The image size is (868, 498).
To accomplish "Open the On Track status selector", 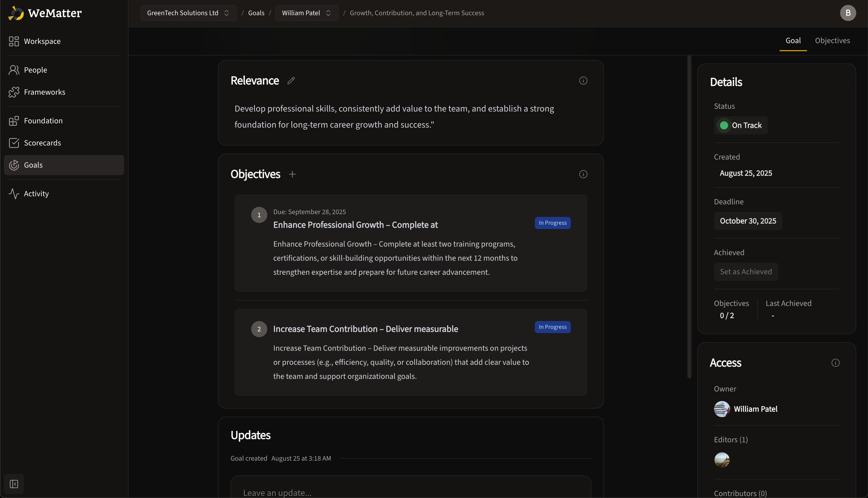I will point(741,126).
